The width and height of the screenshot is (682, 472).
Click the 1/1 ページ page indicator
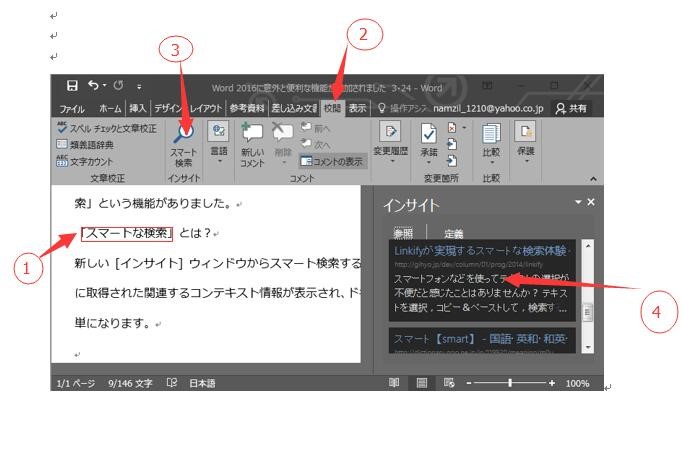coord(76,383)
